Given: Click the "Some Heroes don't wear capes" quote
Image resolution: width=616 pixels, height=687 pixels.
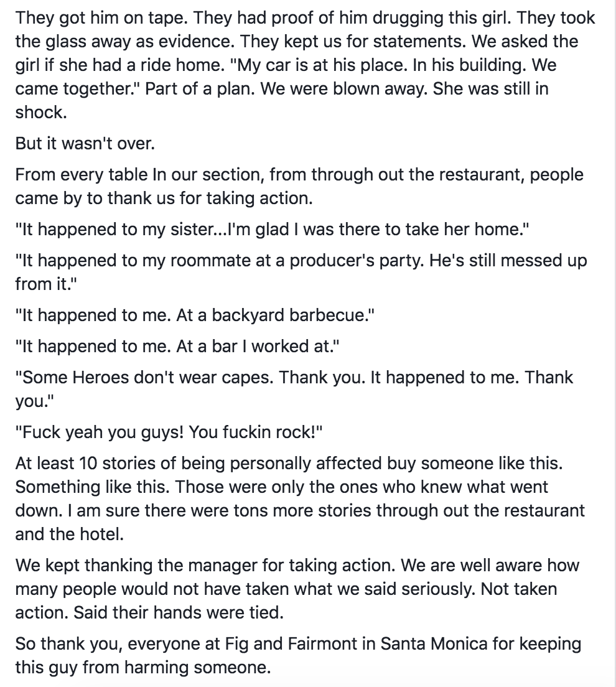Looking at the screenshot, I should (x=294, y=388).
